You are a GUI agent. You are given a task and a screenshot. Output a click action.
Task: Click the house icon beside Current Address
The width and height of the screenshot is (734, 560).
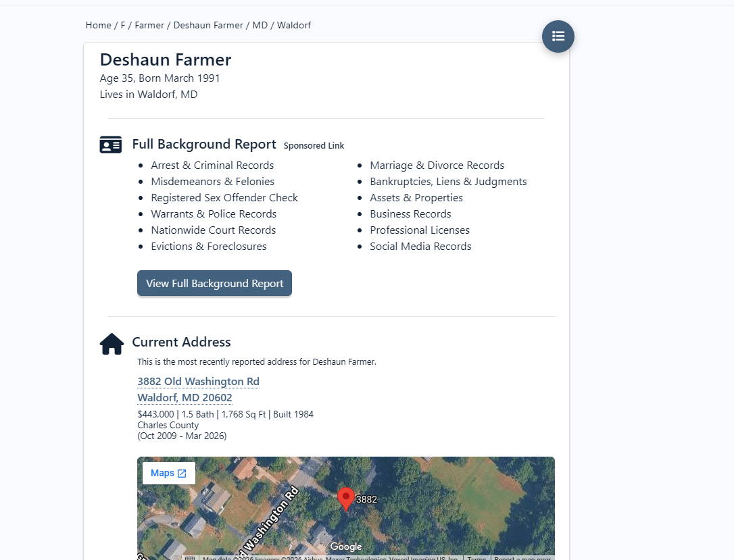[x=112, y=344]
